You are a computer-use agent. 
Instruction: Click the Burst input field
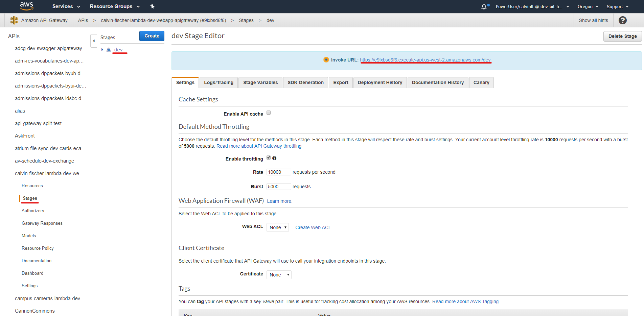tap(279, 187)
